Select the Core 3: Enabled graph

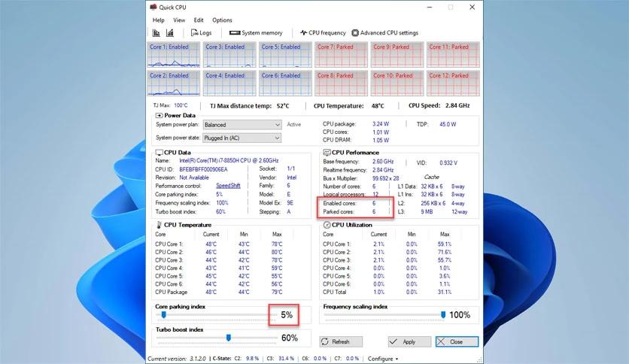229,54
